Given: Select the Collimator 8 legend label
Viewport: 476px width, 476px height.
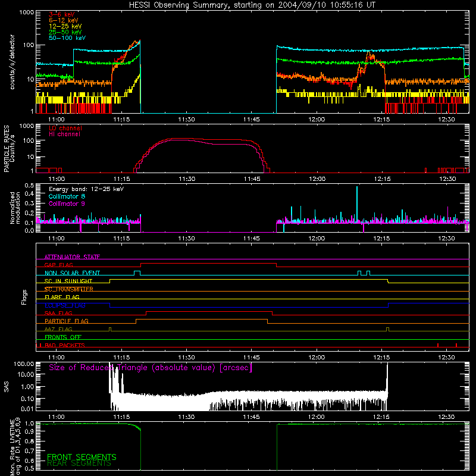Looking at the screenshot, I should pos(67,196).
